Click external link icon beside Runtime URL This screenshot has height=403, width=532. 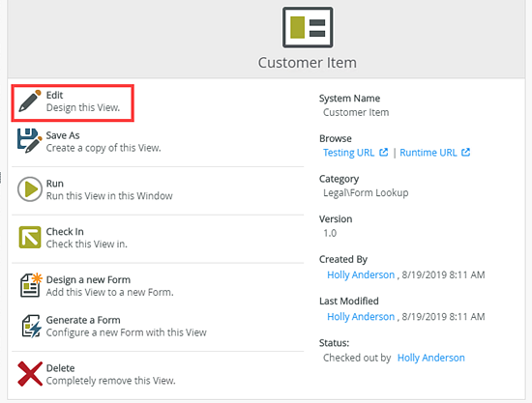click(466, 152)
